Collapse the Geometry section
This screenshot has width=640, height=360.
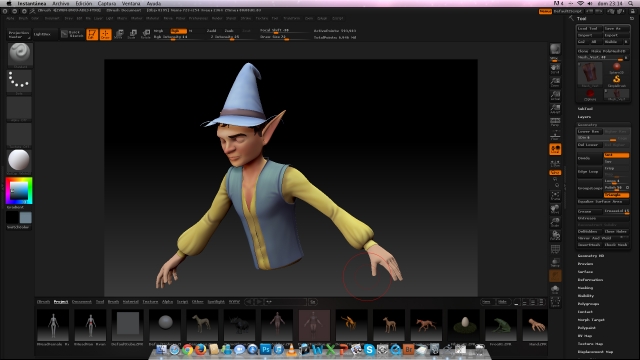coord(587,125)
